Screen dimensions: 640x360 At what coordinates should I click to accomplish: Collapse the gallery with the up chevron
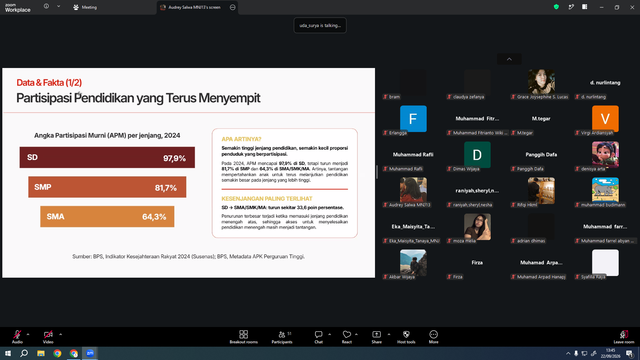[509, 59]
